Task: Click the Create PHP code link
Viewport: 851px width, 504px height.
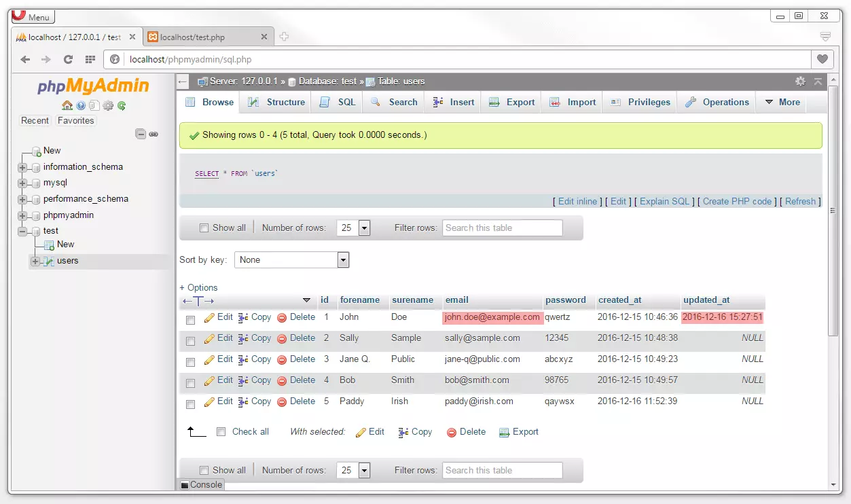Action: point(737,201)
